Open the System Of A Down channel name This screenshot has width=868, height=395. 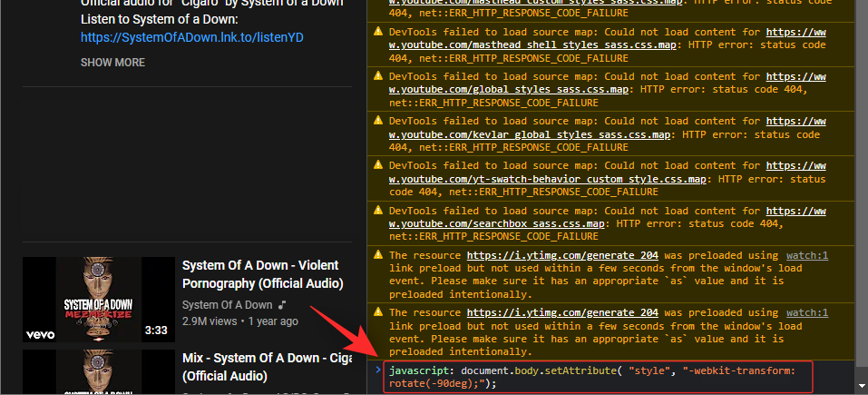pyautogui.click(x=228, y=305)
